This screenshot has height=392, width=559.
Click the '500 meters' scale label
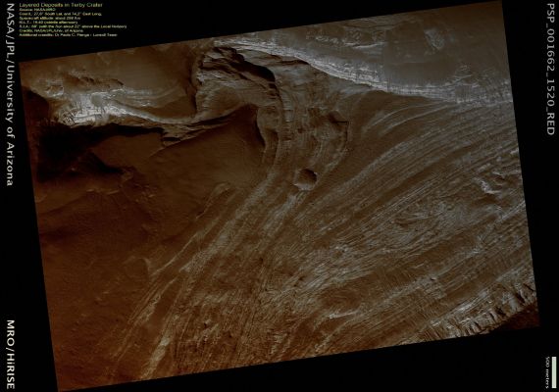click(547, 372)
